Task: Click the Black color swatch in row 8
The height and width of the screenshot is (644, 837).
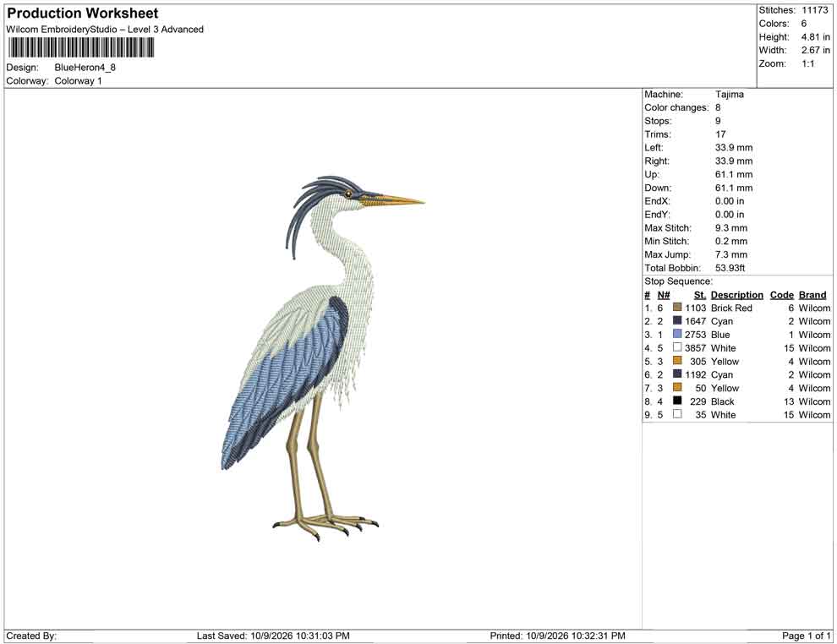Action: [x=677, y=401]
